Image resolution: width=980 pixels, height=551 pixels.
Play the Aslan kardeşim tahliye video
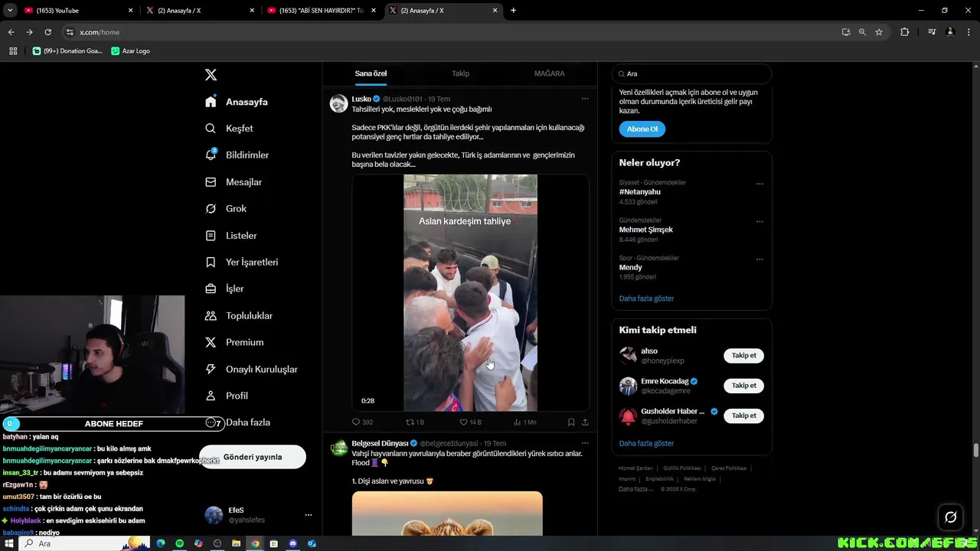tap(470, 293)
